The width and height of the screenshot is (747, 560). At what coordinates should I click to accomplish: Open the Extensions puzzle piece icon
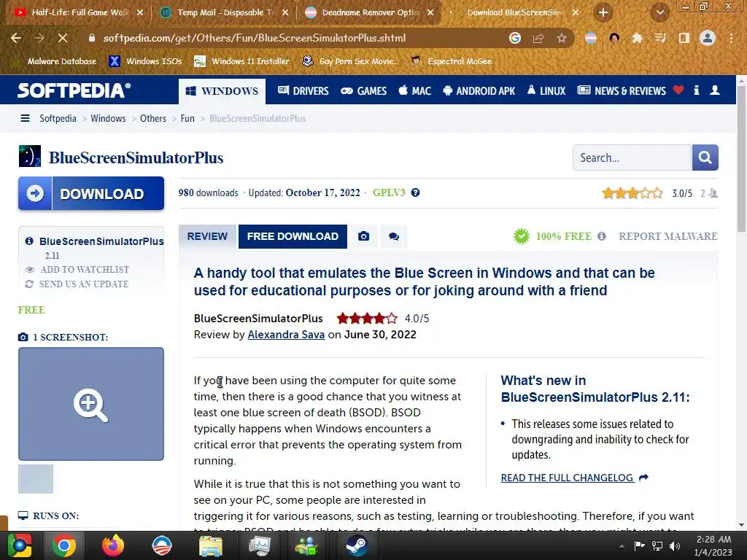(637, 38)
